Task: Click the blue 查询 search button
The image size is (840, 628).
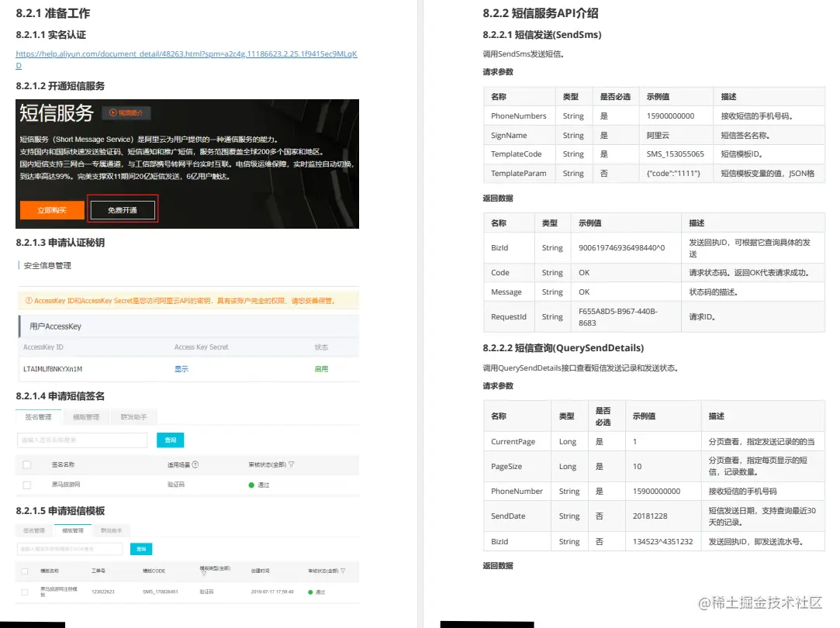Action: (170, 440)
